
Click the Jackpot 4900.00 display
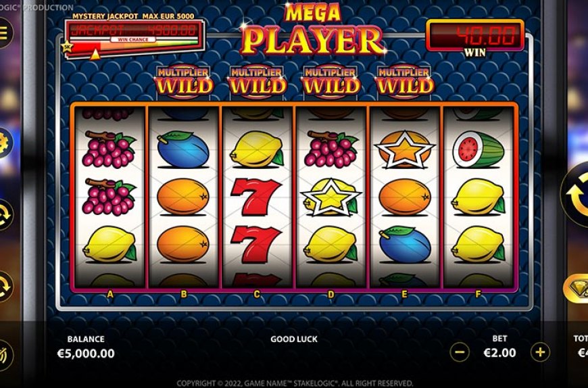pyautogui.click(x=134, y=30)
